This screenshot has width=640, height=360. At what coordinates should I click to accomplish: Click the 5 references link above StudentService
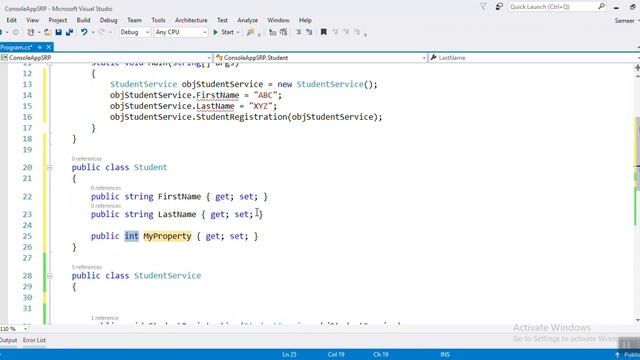[x=87, y=267]
